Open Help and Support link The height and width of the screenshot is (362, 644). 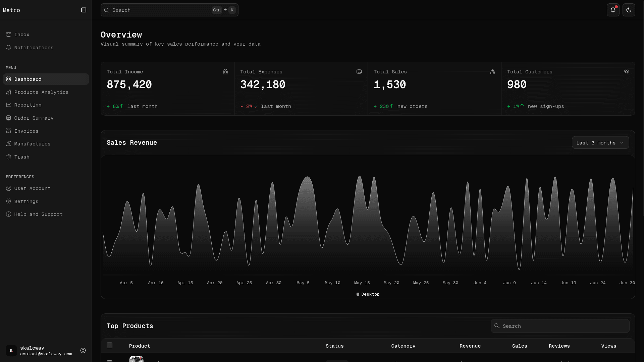click(38, 214)
